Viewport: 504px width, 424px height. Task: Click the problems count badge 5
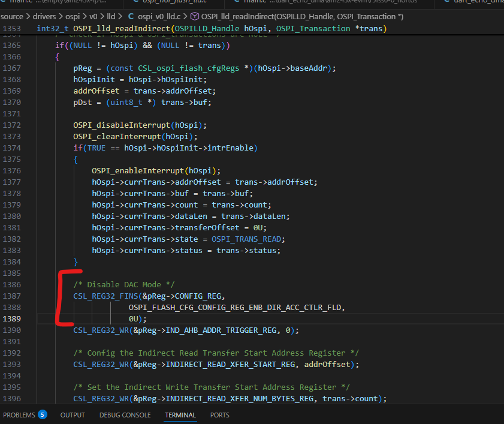pyautogui.click(x=43, y=414)
